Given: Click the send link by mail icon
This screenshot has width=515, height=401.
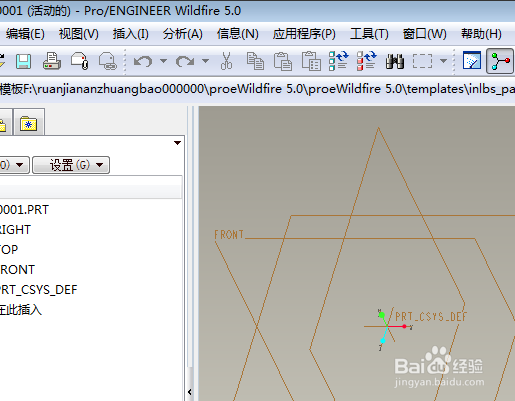Looking at the screenshot, I should (x=108, y=61).
